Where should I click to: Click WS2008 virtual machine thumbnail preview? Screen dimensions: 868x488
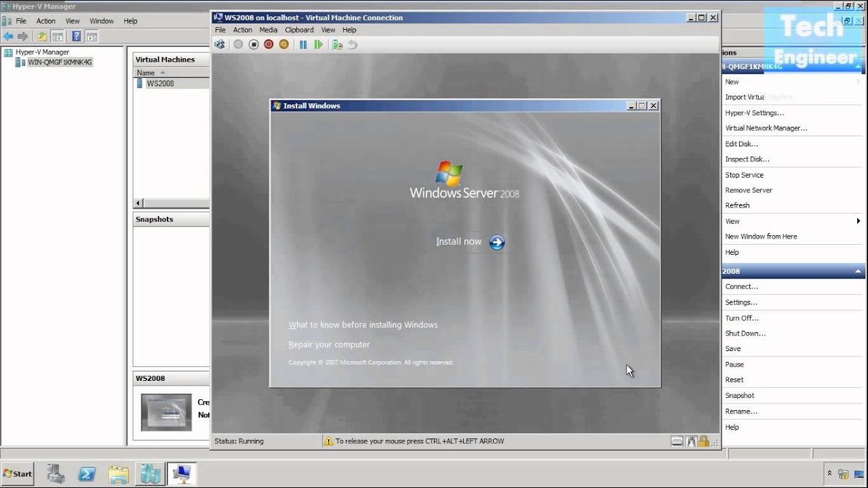166,412
